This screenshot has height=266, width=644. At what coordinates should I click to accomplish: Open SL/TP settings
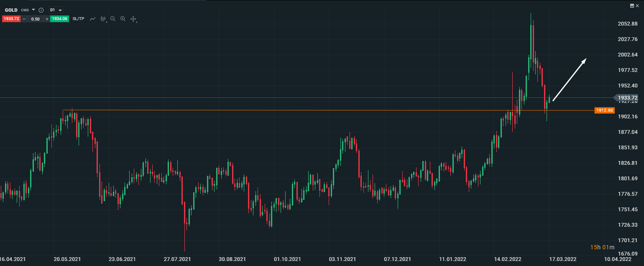click(78, 19)
